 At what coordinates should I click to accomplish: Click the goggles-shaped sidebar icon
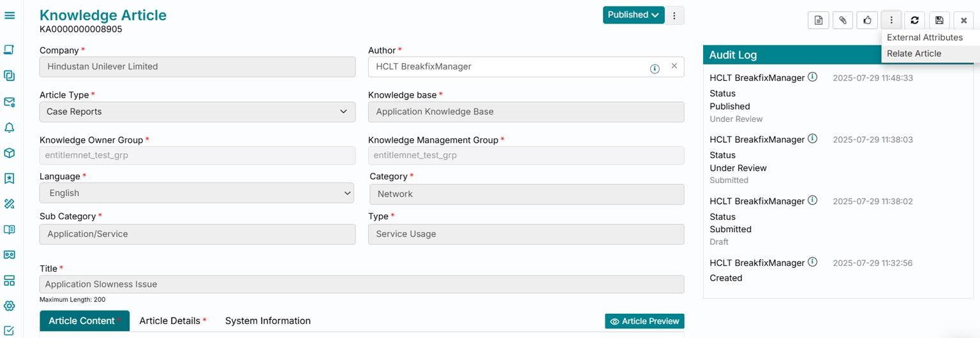(x=10, y=255)
